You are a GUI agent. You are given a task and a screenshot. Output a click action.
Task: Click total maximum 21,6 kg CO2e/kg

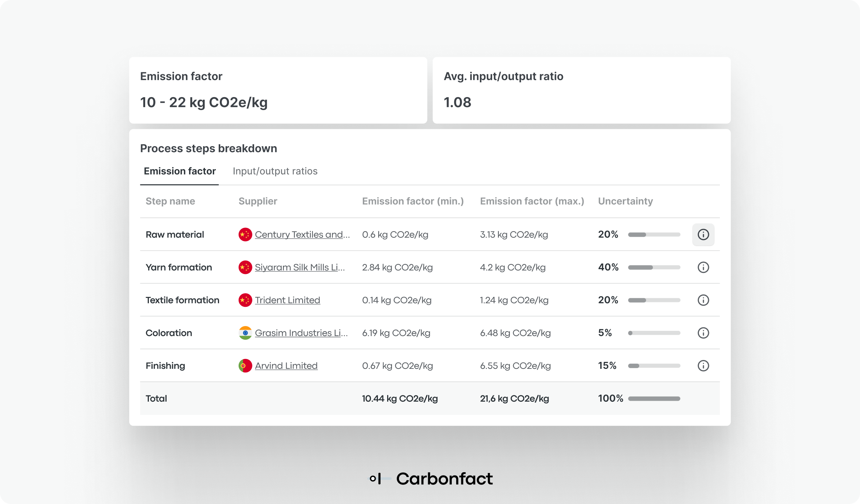pyautogui.click(x=514, y=399)
